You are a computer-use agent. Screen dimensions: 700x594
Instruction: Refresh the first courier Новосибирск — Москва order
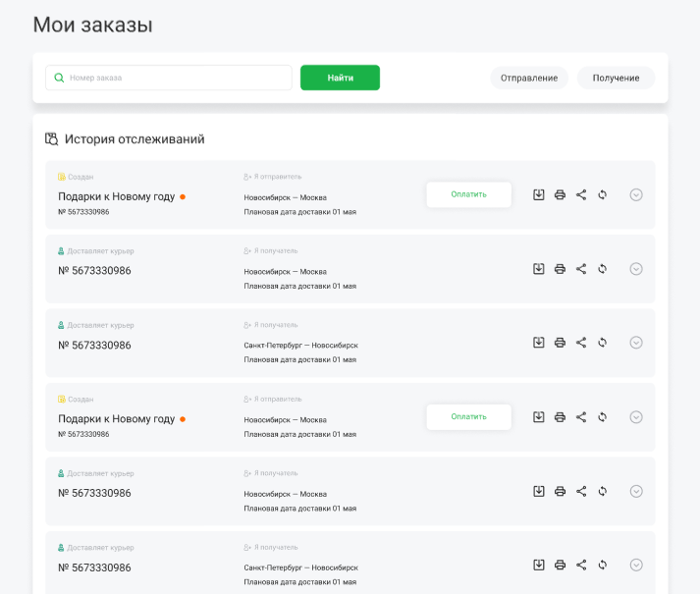[602, 269]
